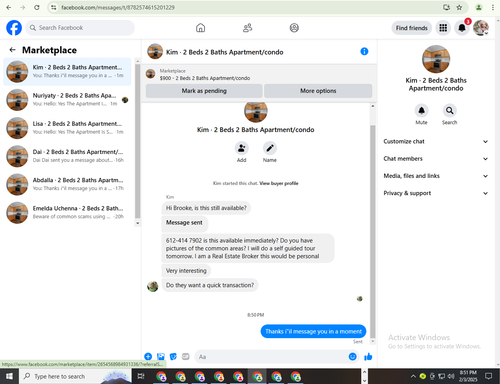The height and width of the screenshot is (384, 500).
Task: Attach a photo with image icon
Action: pos(161,357)
